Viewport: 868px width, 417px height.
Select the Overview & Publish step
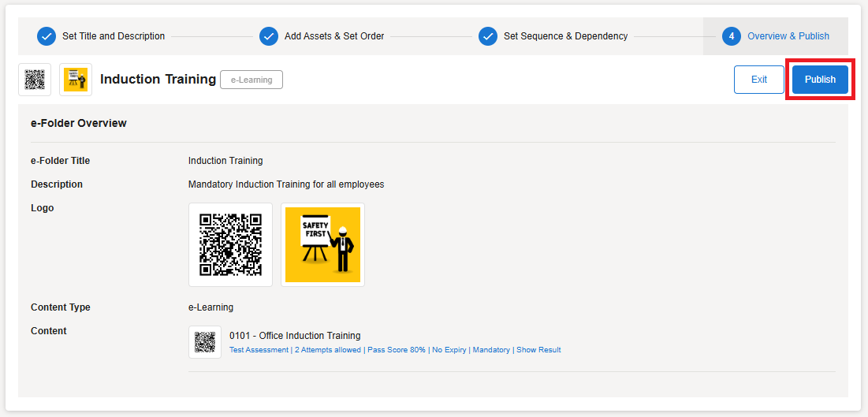[788, 36]
